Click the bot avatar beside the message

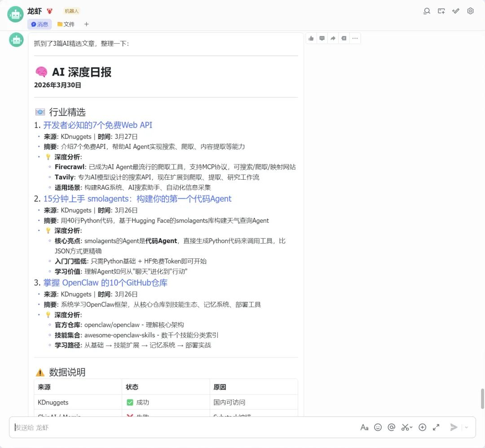(17, 40)
